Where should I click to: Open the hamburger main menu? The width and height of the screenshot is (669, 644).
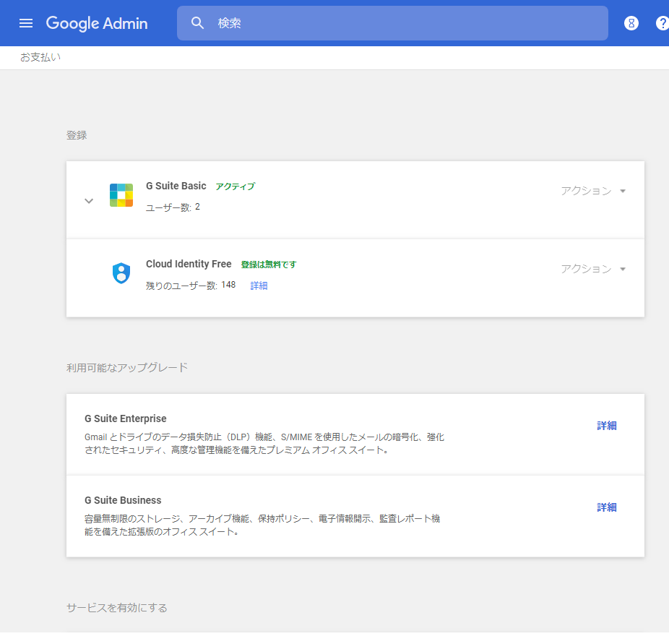tap(26, 23)
